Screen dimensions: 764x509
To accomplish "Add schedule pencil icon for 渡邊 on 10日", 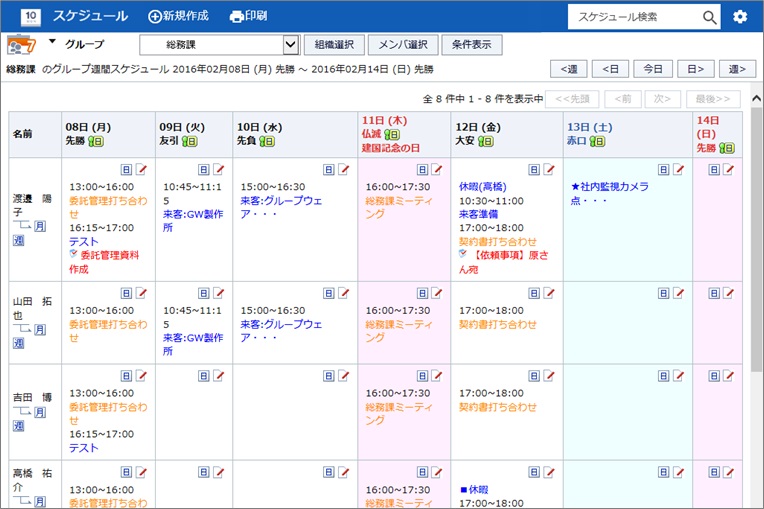I will pos(344,170).
